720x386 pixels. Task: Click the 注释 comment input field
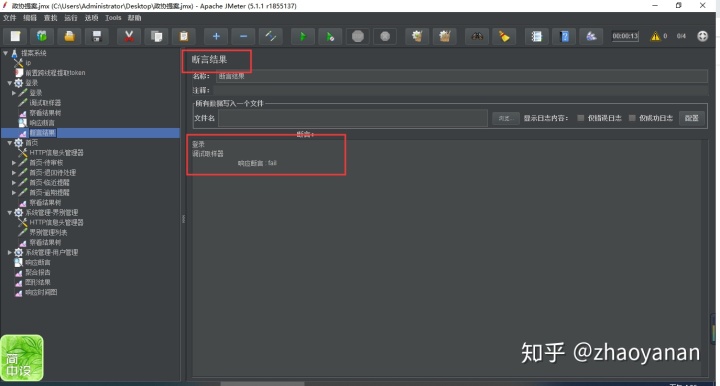[x=460, y=90]
